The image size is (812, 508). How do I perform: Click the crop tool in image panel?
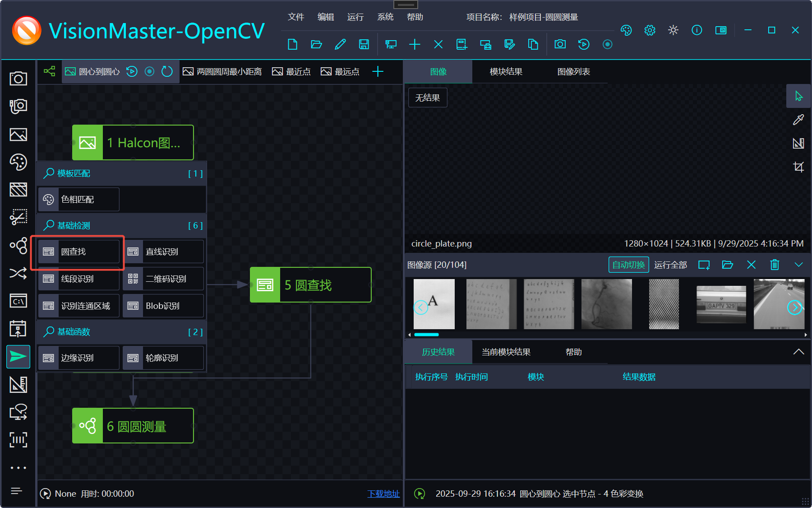(x=798, y=167)
